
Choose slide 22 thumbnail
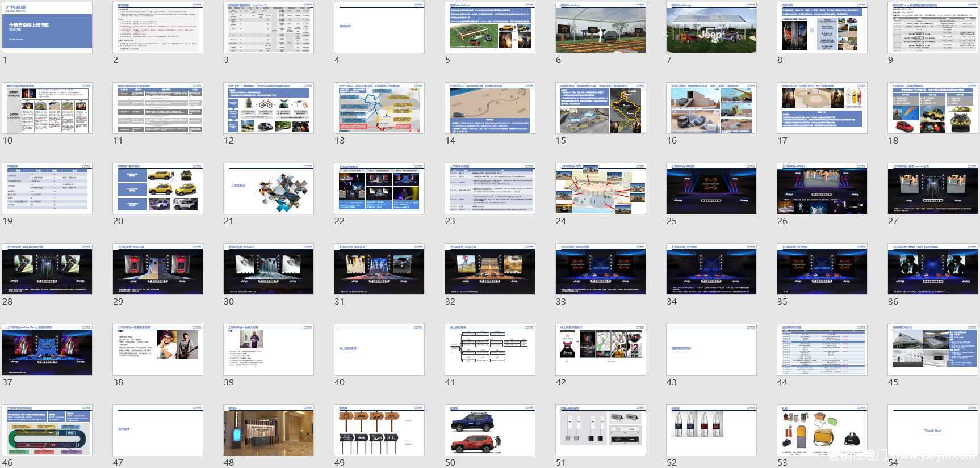click(379, 188)
